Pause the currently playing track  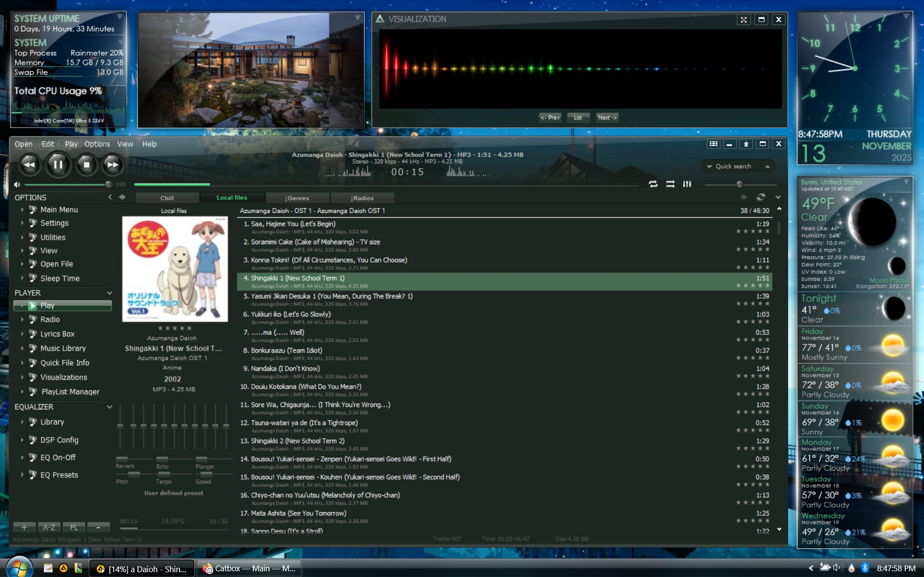tap(58, 165)
